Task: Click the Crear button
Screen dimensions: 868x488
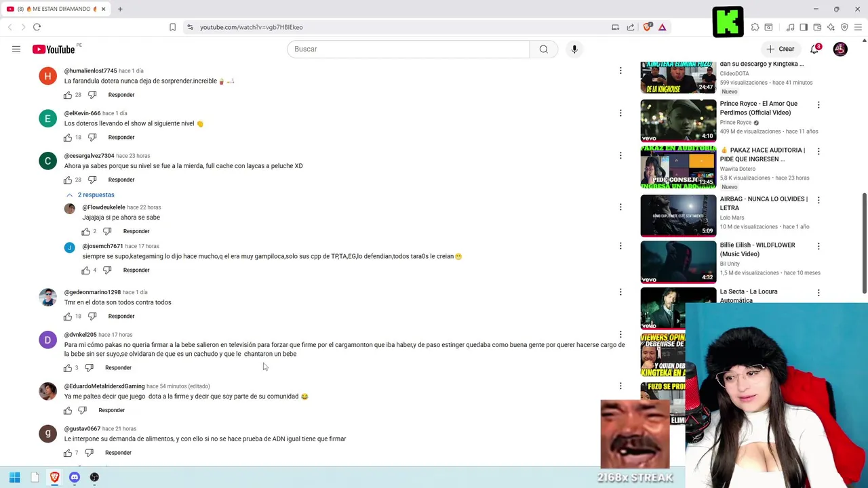Action: point(781,49)
